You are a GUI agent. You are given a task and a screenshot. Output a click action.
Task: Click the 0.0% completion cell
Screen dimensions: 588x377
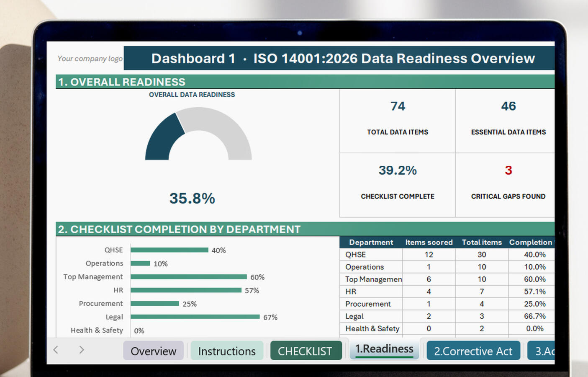[x=532, y=328]
